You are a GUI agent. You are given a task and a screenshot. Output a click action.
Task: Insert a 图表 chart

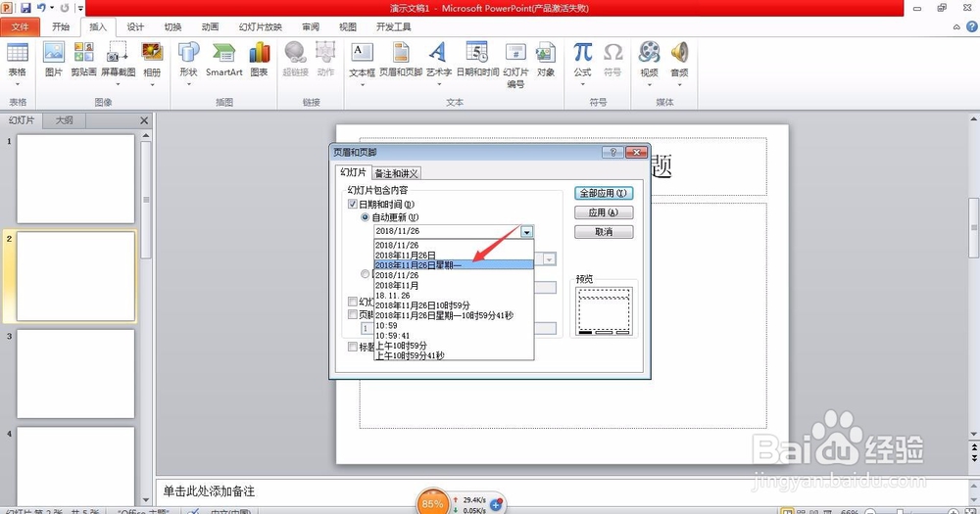(260, 60)
